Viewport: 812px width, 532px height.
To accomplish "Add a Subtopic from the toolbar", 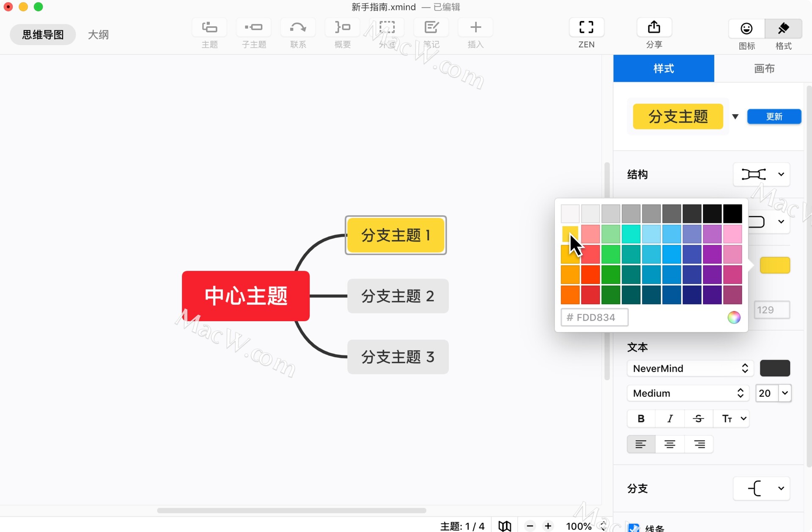I will coord(254,27).
